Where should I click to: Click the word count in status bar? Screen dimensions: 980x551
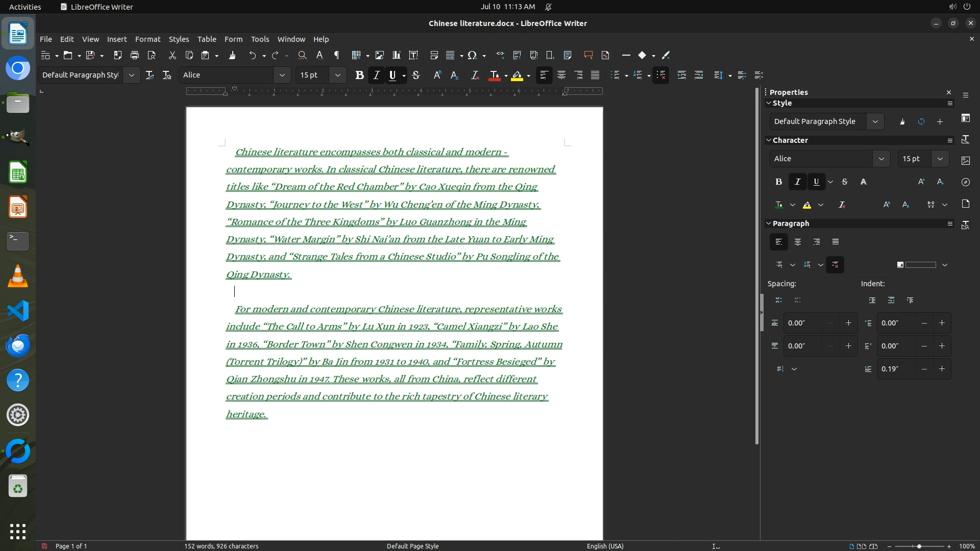tap(221, 546)
